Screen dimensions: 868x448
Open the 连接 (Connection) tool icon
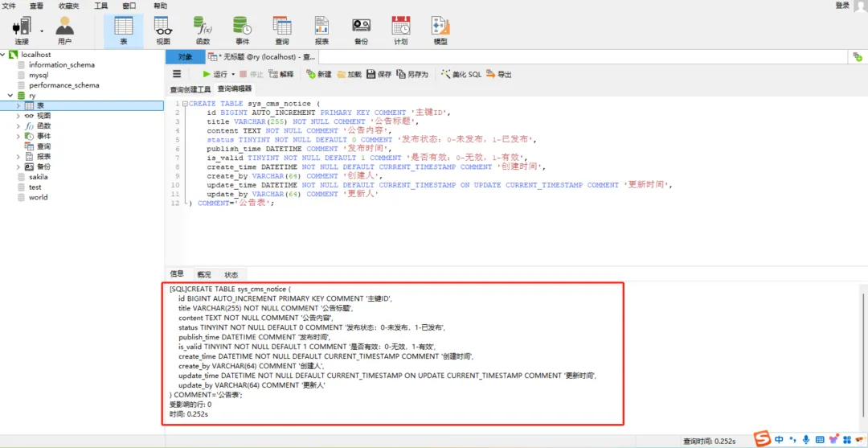[22, 31]
